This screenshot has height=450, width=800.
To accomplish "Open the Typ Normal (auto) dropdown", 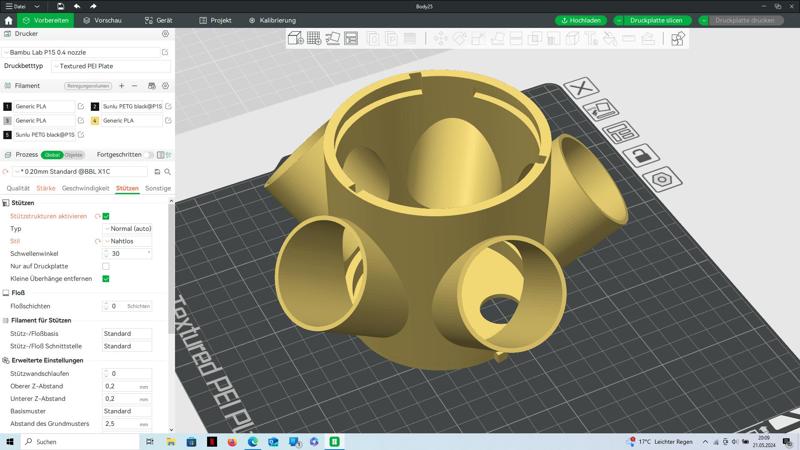I will point(127,229).
